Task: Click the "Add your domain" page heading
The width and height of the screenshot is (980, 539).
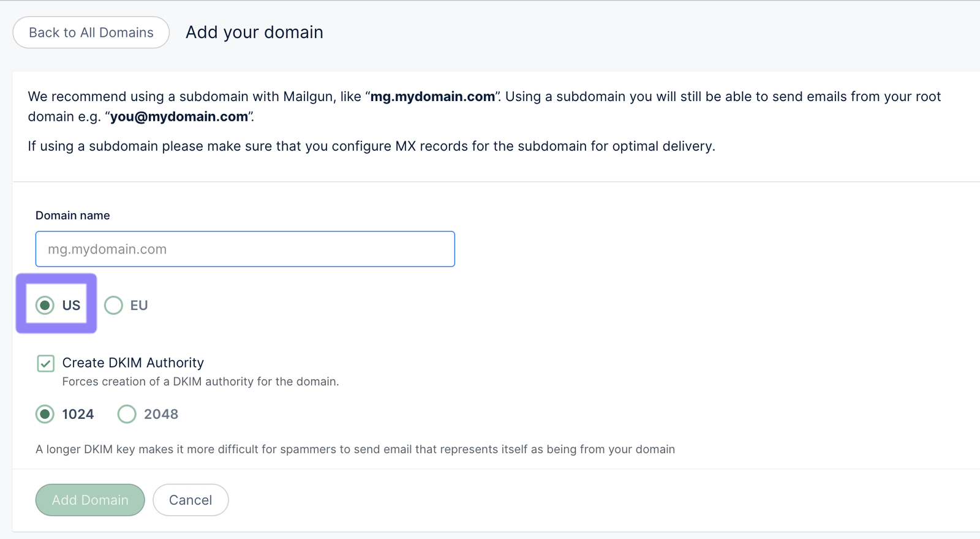Action: coord(254,32)
